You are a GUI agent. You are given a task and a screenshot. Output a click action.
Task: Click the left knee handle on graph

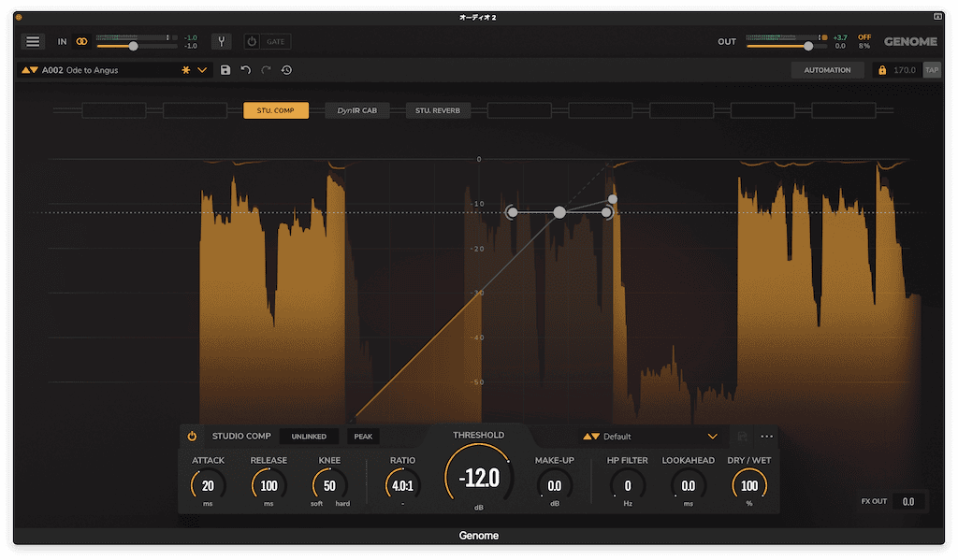tap(512, 212)
